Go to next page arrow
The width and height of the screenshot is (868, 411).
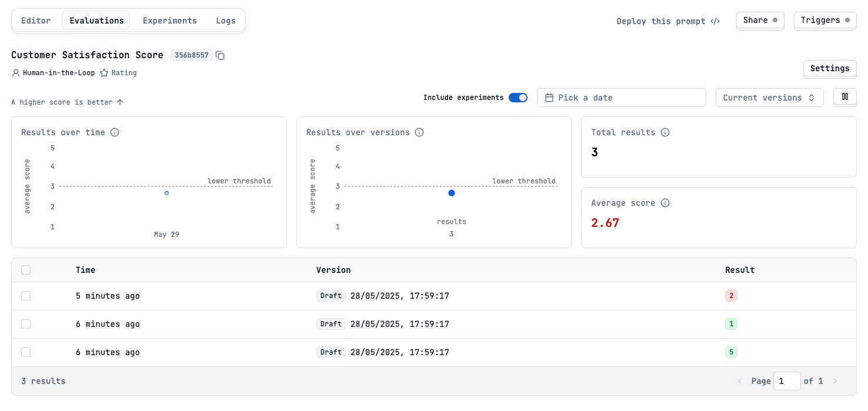[835, 381]
